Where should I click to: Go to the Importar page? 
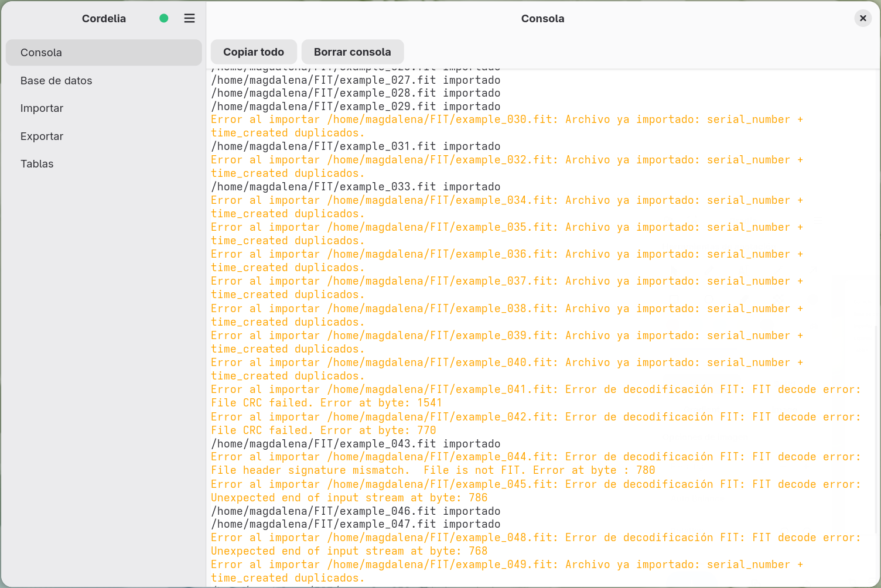(104, 108)
